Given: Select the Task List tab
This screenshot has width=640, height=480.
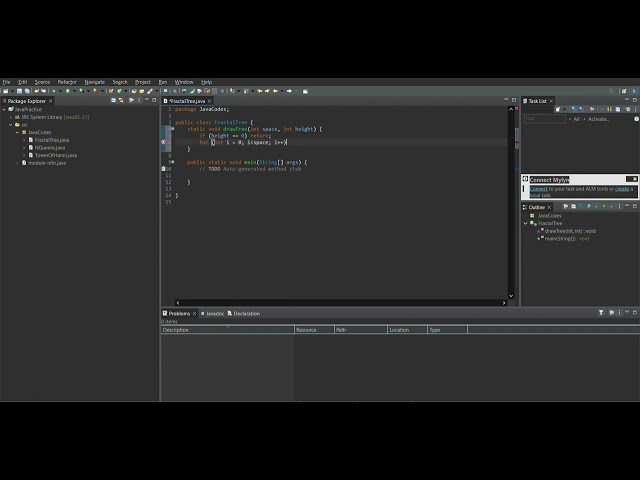Looking at the screenshot, I should (537, 101).
